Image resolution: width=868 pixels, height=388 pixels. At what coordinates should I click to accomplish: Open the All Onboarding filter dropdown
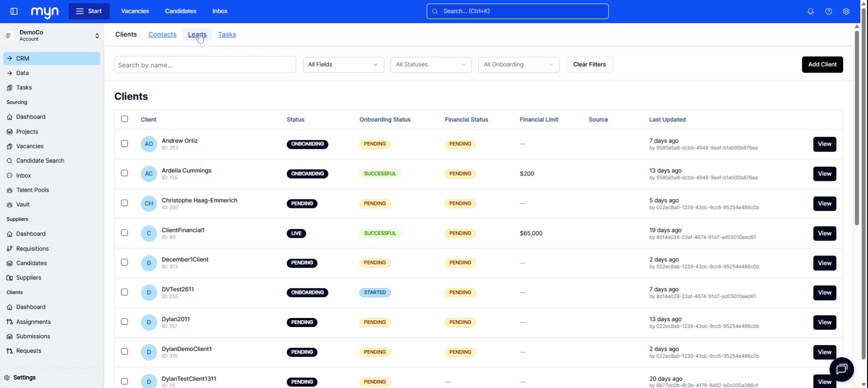click(x=518, y=65)
